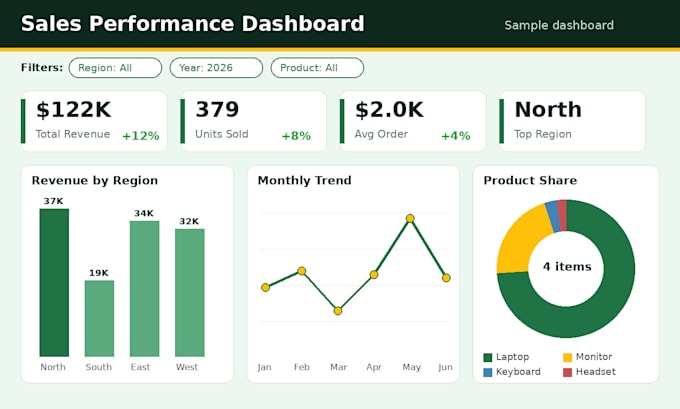680x409 pixels.
Task: Click the East bar in Revenue by Region
Action: 144,288
